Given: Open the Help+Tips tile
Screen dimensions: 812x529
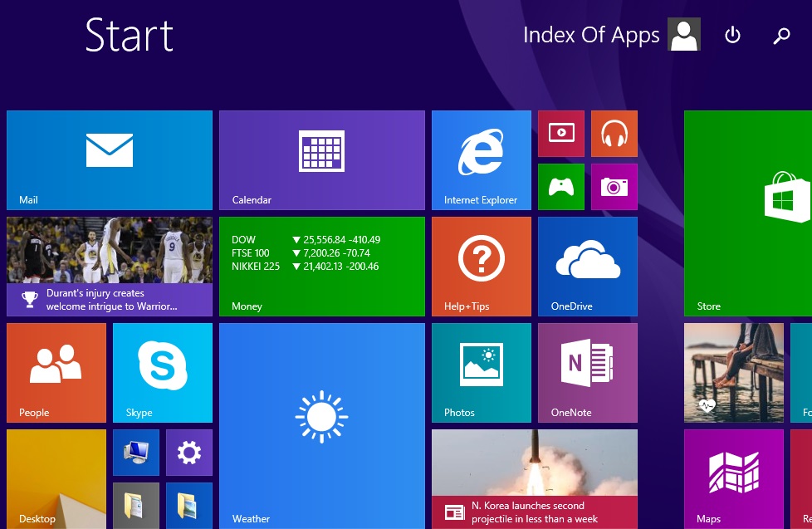Looking at the screenshot, I should (x=481, y=267).
